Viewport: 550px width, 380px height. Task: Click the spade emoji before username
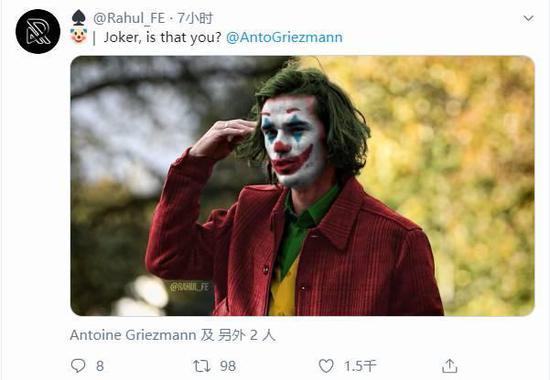79,18
